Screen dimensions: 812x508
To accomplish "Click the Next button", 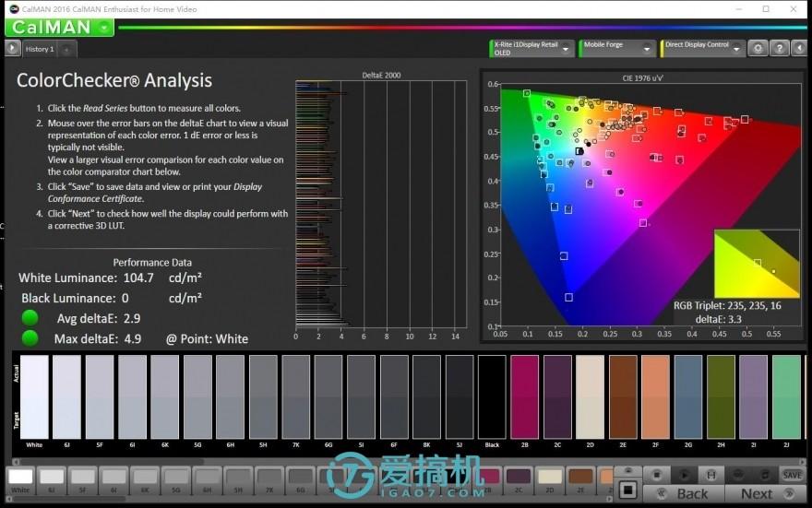I will click(765, 494).
